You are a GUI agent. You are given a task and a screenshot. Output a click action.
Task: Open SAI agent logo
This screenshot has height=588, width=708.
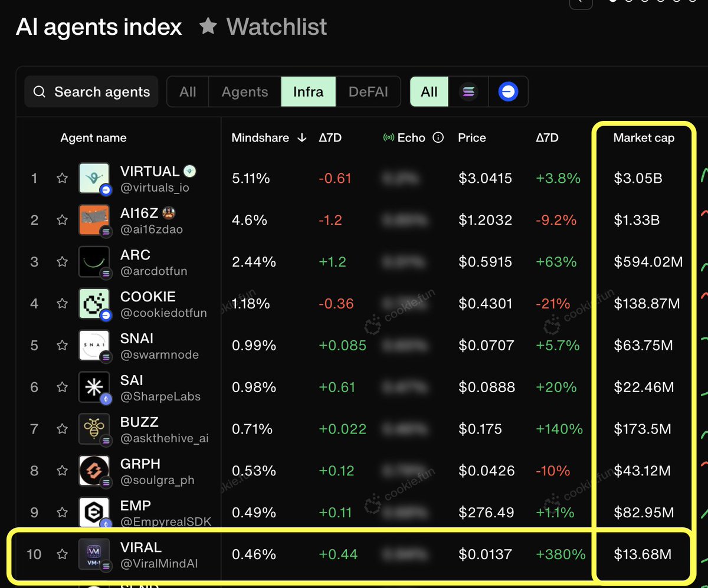[x=94, y=387]
